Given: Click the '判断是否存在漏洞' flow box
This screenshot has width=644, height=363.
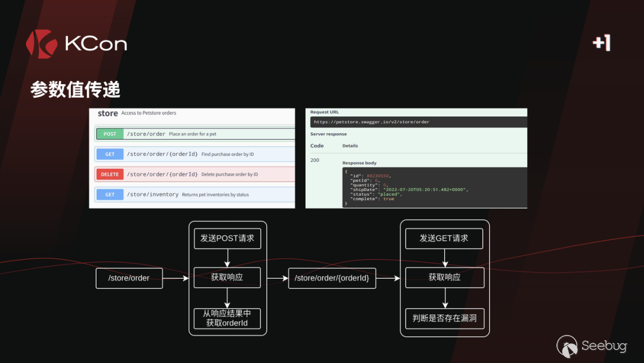Looking at the screenshot, I should point(445,318).
